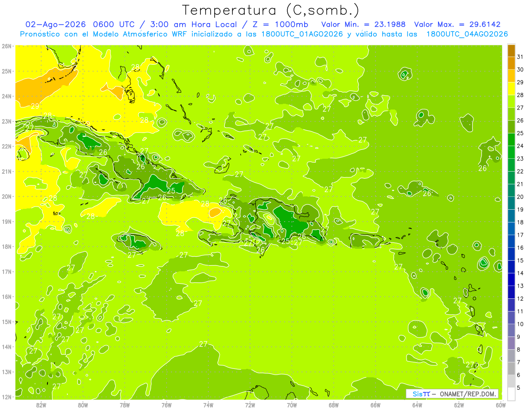Click the 24N latitude axis label
Viewport: 532px width, 411px height.
click(x=7, y=96)
